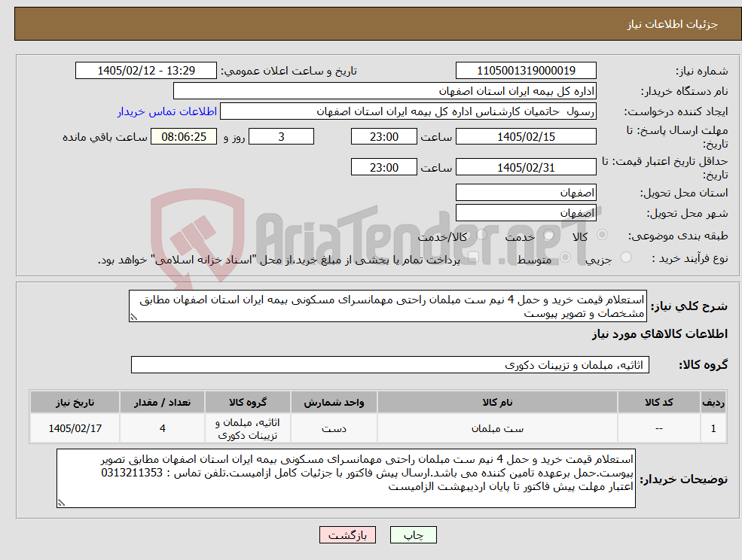Select the متوسط purchase type radio

[x=566, y=257]
